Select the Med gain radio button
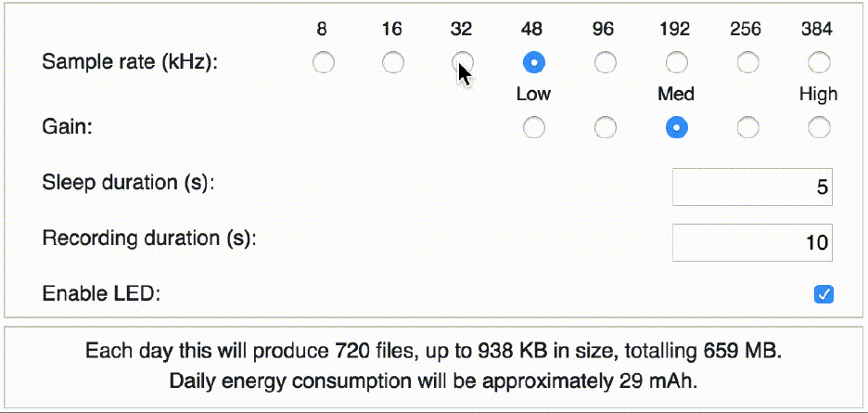 [676, 127]
